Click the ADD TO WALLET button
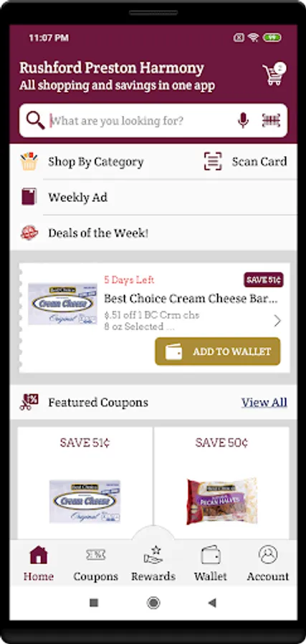The height and width of the screenshot is (644, 306). pos(218,351)
